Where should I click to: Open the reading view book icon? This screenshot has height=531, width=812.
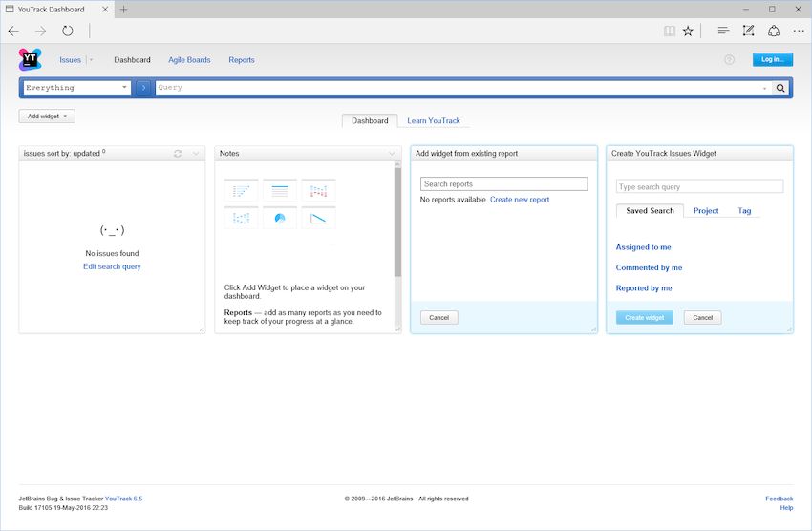tap(670, 32)
